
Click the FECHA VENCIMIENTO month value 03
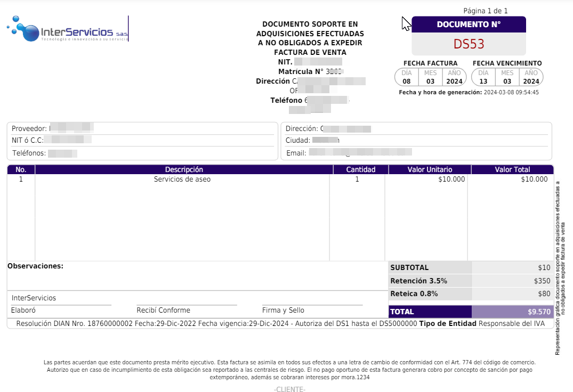pyautogui.click(x=507, y=81)
